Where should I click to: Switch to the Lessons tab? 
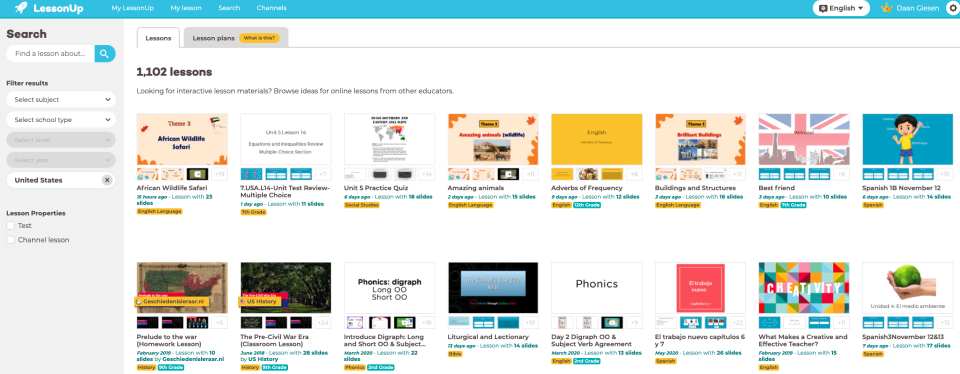click(158, 38)
